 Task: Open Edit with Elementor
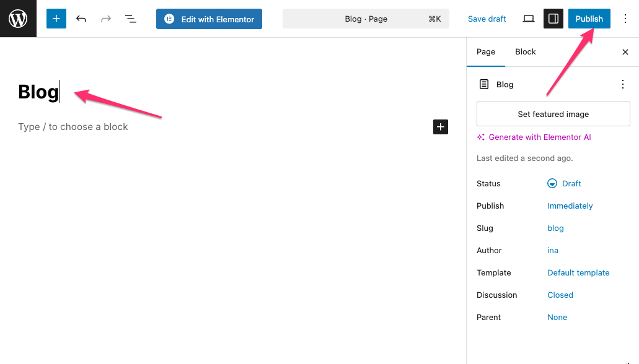pos(209,19)
